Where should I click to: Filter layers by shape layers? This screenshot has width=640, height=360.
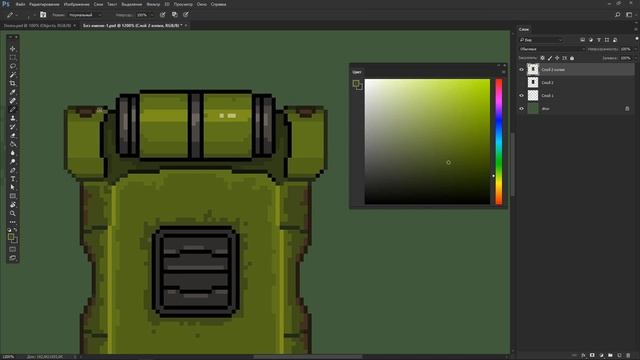(x=607, y=40)
